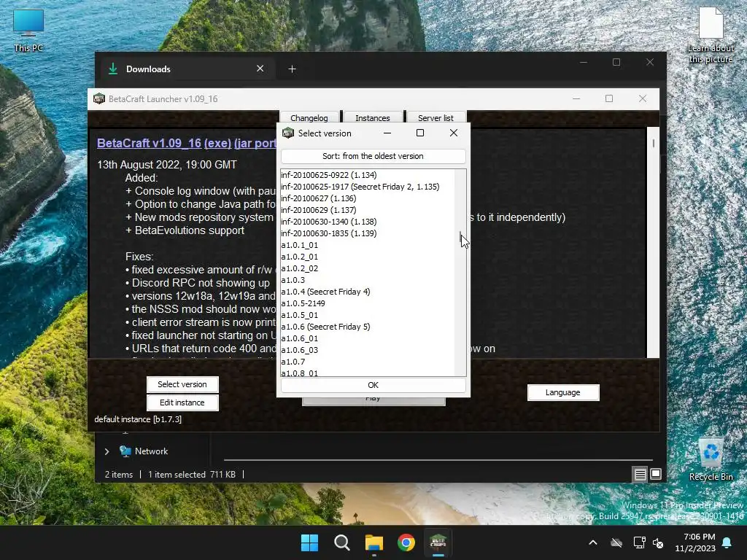Open the Changelog tab

309,117
